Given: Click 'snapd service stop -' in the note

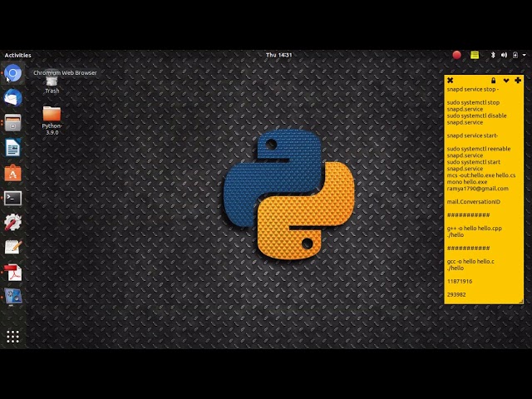Looking at the screenshot, I should coord(473,90).
